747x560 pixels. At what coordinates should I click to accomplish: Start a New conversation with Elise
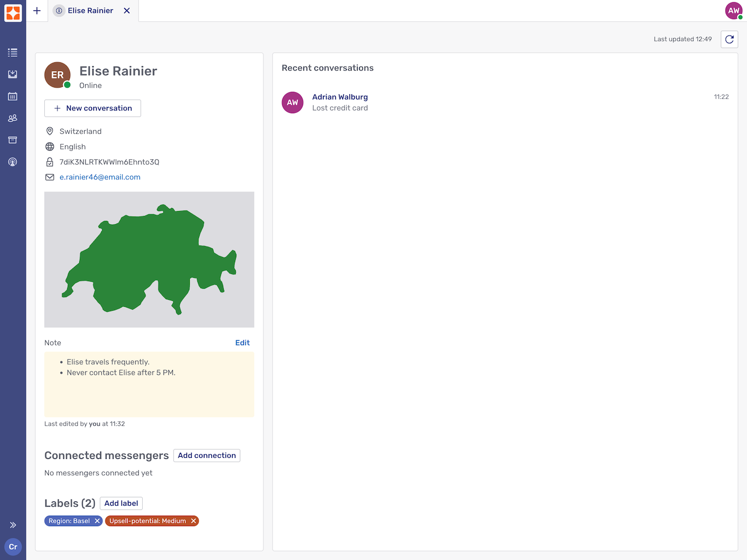[x=92, y=108]
